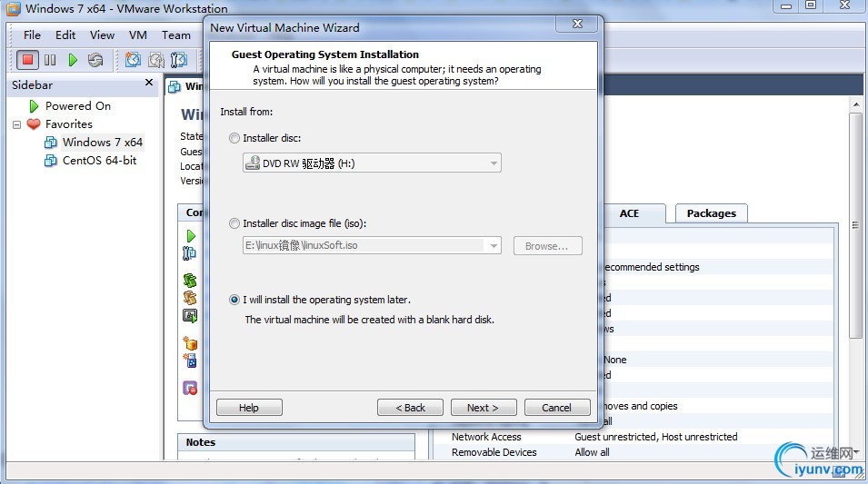
Task: Click the edit VM settings wrench icon
Action: (189, 253)
